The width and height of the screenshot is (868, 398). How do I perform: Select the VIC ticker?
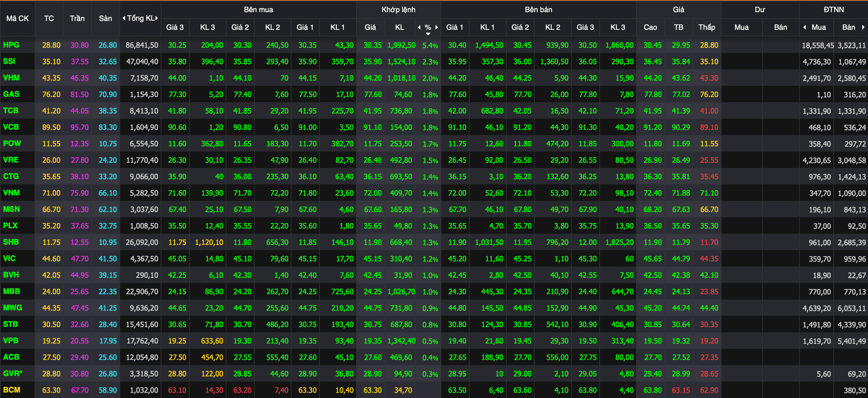pos(9,258)
